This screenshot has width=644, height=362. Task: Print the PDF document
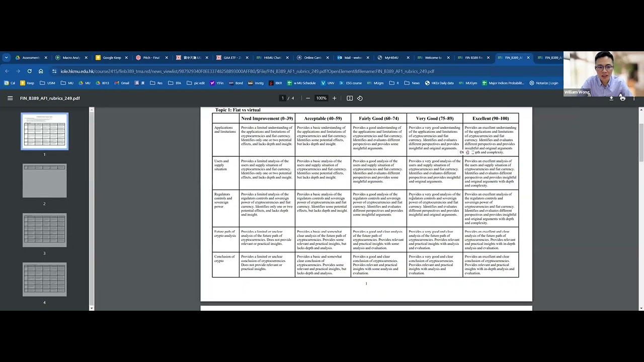point(622,98)
